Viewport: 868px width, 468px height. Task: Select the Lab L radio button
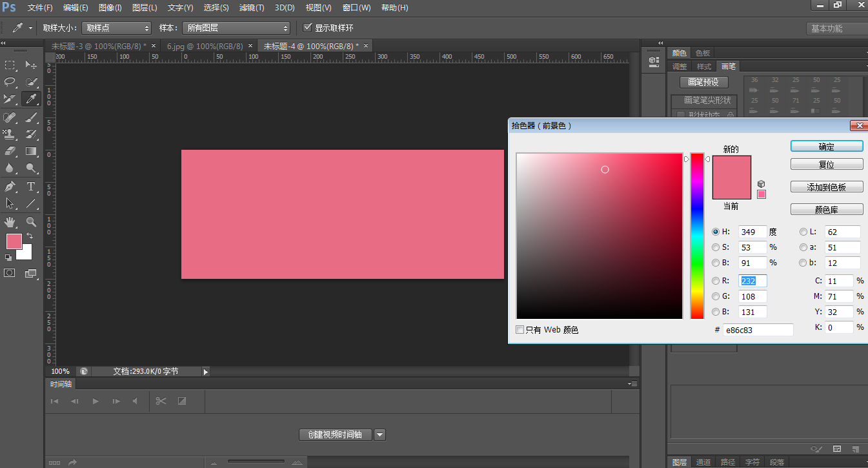(x=803, y=232)
